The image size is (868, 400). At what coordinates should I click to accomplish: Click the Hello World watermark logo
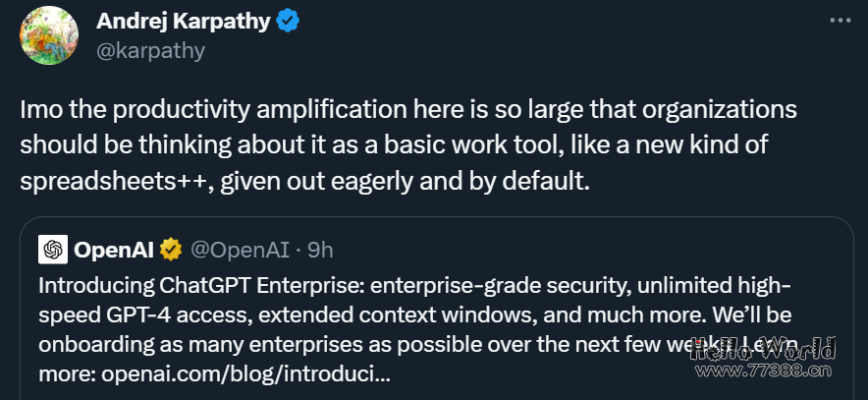pos(765,349)
